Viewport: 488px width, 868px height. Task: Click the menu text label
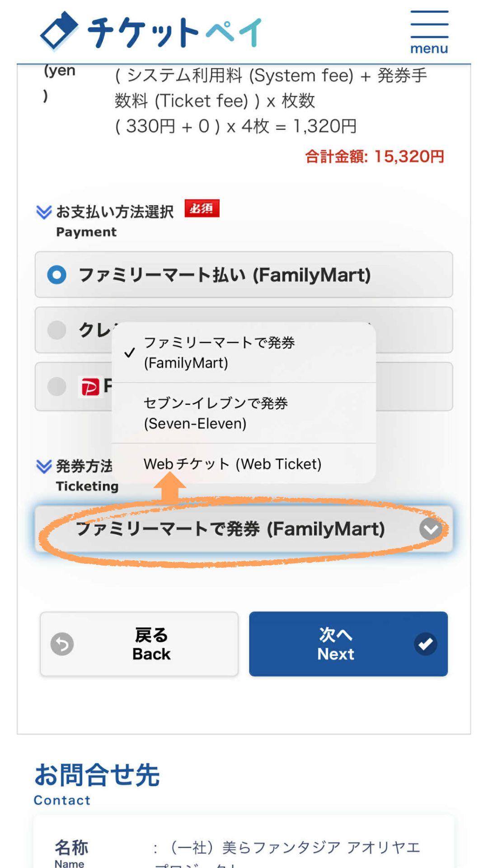pyautogui.click(x=429, y=48)
